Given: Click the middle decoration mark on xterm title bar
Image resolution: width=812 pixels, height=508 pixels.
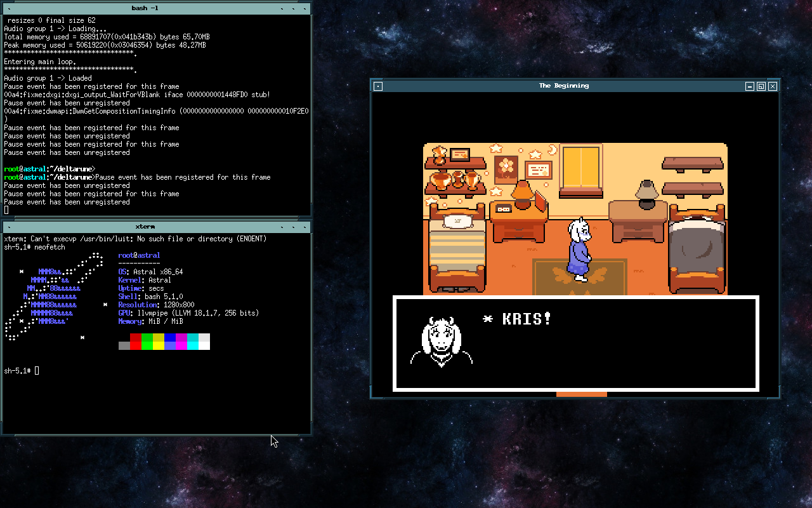Looking at the screenshot, I should click(292, 227).
